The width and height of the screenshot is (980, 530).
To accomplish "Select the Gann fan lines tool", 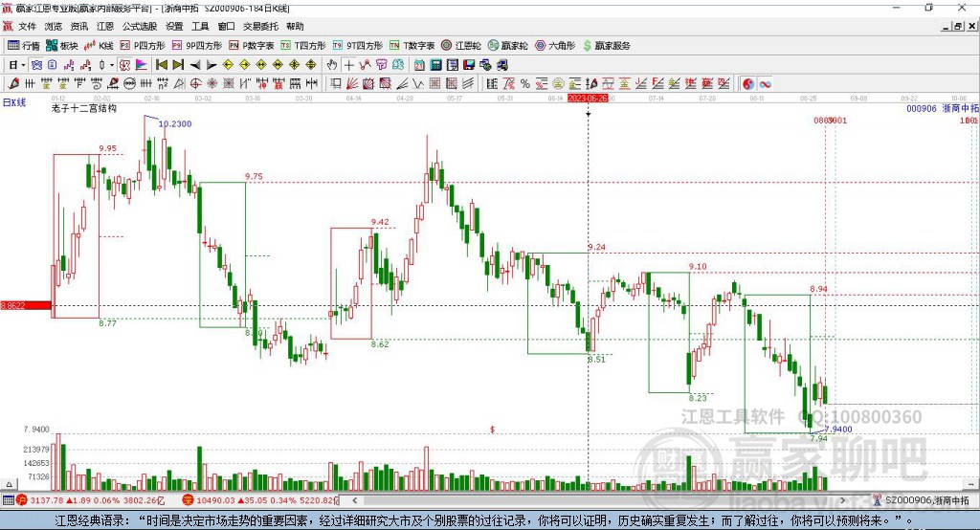I will 352,83.
